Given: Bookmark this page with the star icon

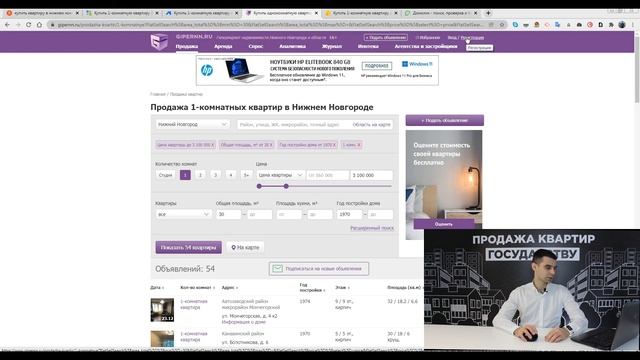Looking at the screenshot, I should [x=502, y=25].
